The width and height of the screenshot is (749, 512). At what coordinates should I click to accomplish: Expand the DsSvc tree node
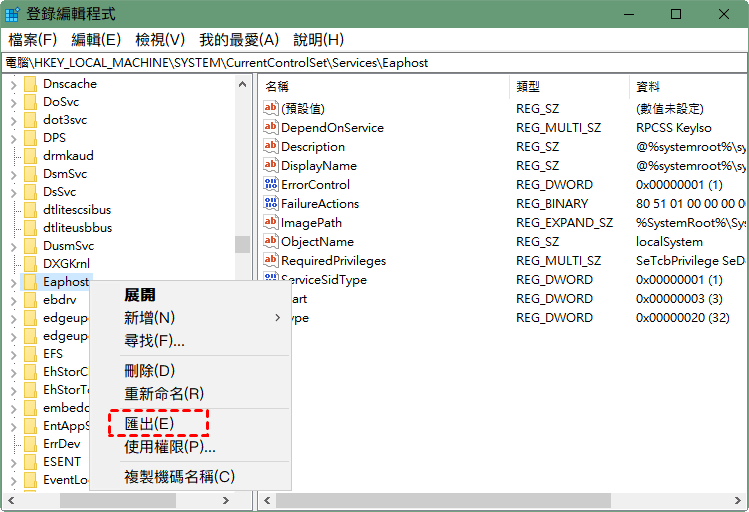[x=13, y=193]
